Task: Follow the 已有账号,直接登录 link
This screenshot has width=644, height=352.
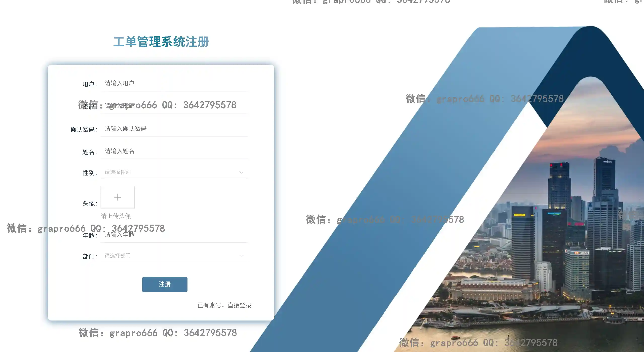Action: tap(224, 305)
